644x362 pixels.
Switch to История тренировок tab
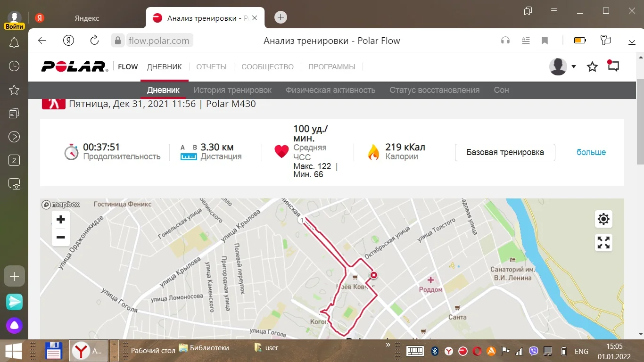(x=232, y=90)
